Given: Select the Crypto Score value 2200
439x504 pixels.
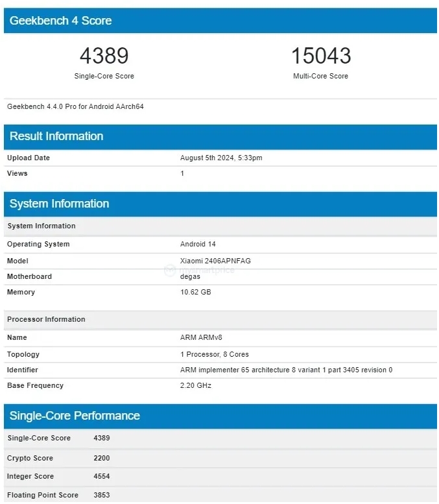Looking at the screenshot, I should tap(102, 458).
